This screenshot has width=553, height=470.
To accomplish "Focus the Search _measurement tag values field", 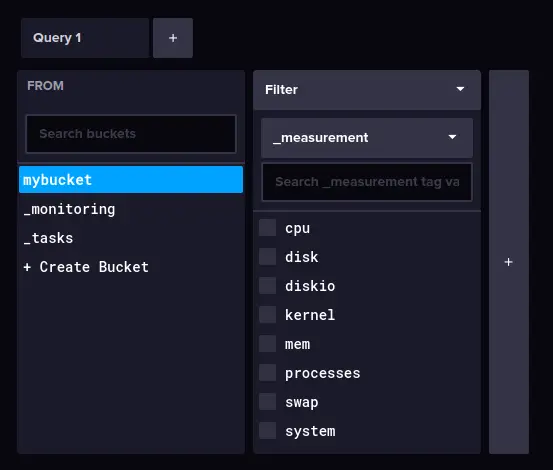I will coord(367,182).
